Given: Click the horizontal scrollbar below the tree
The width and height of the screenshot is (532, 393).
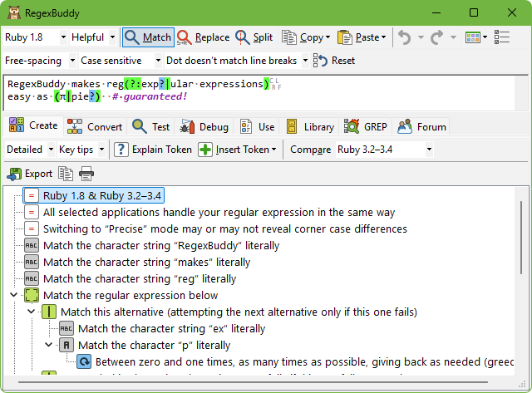Looking at the screenshot, I should [253, 382].
